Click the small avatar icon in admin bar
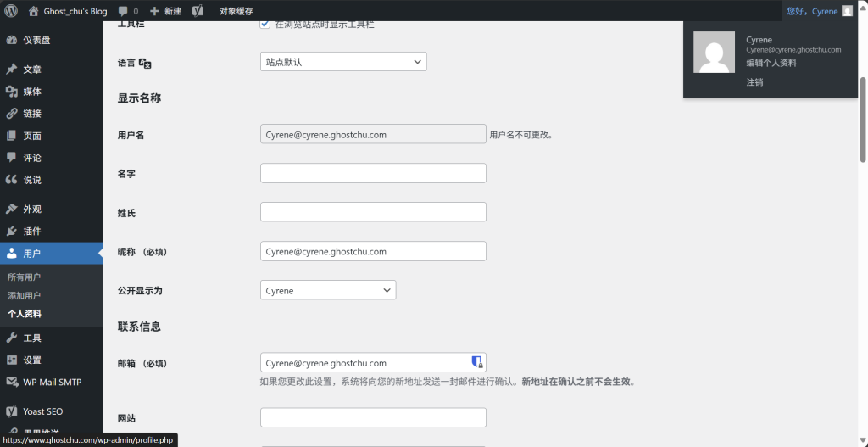This screenshot has height=447, width=868. (x=847, y=11)
